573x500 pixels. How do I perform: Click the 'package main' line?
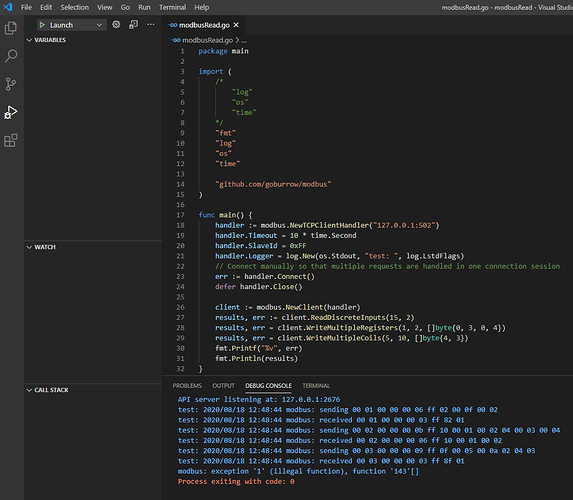coord(223,51)
